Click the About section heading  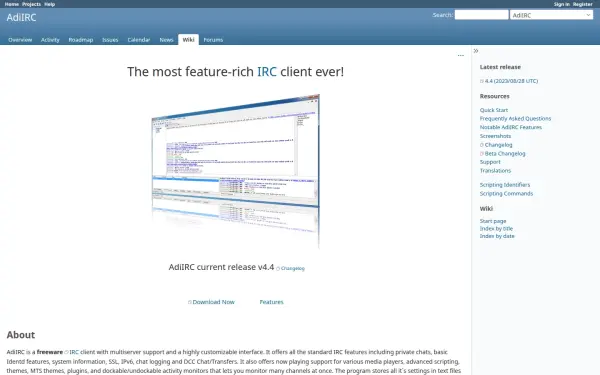(x=21, y=335)
